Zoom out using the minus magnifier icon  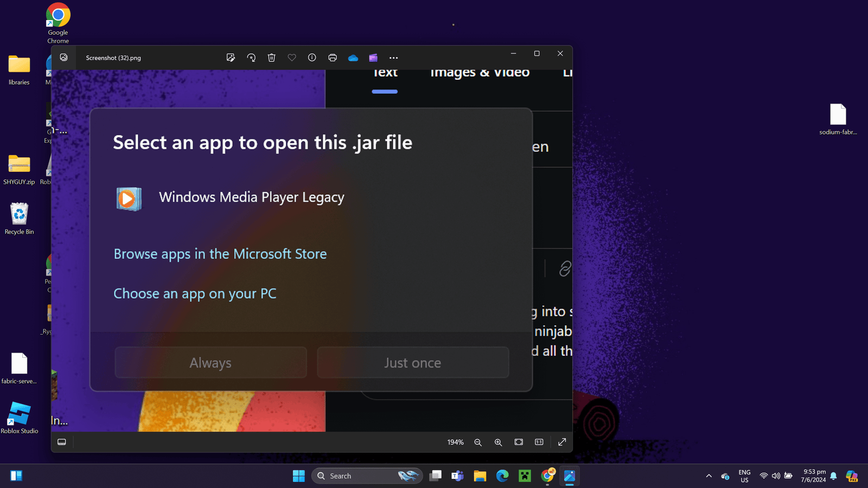(x=478, y=442)
